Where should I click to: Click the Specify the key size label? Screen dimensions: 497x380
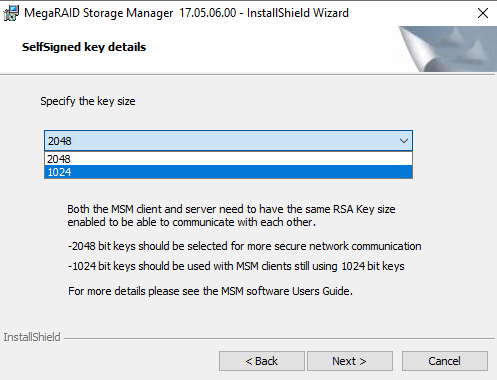point(88,101)
